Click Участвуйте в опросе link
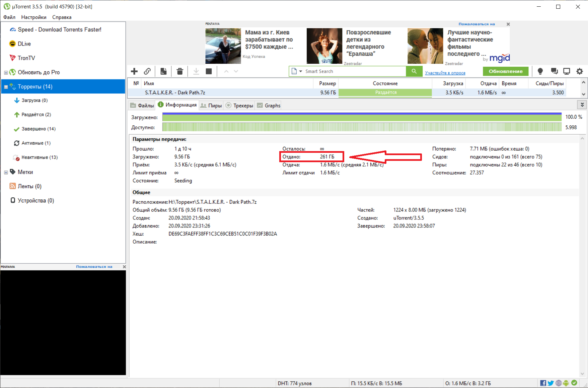 445,73
